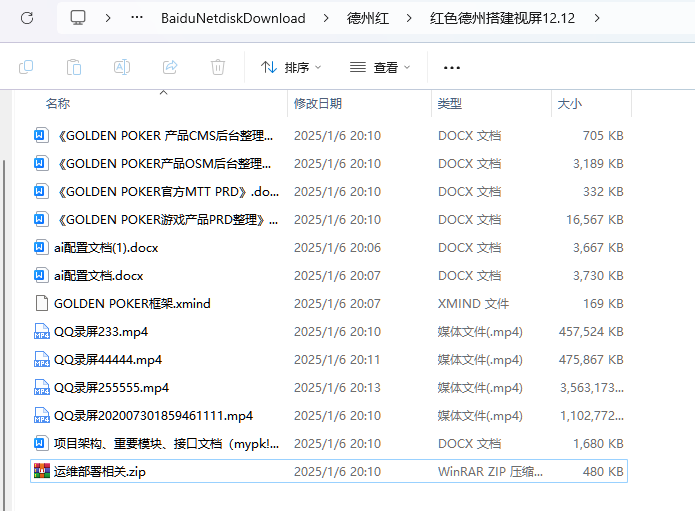Click 红色德州搭建视屏12.12 breadcrumb
The image size is (695, 511).
click(x=502, y=18)
